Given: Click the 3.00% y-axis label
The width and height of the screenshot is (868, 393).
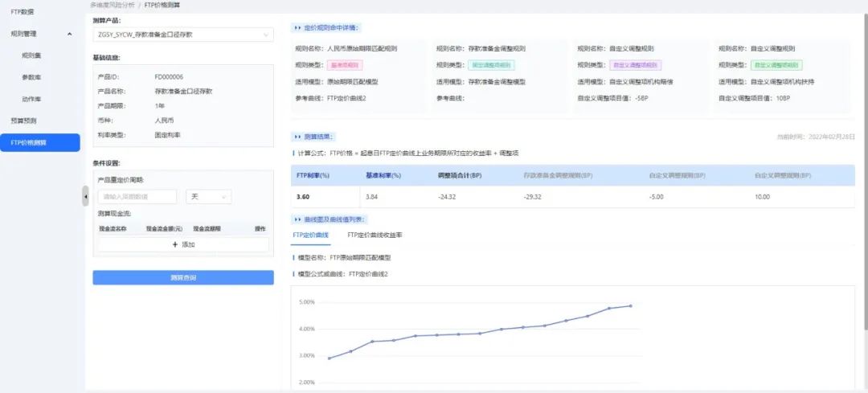Looking at the screenshot, I should (307, 355).
